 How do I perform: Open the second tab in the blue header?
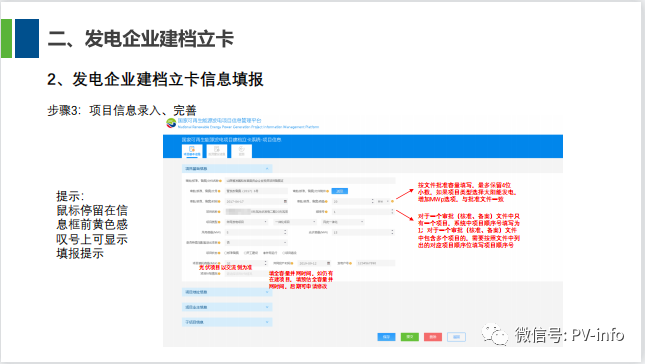click(217, 151)
